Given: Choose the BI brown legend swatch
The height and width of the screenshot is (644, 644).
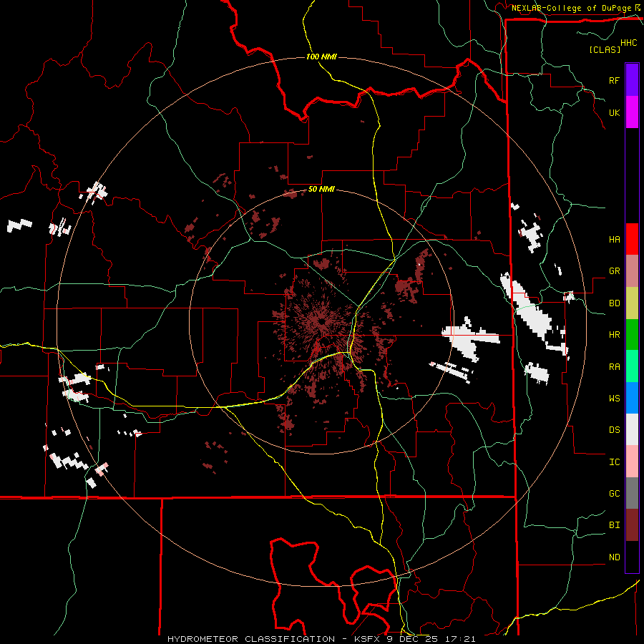Looking at the screenshot, I should pyautogui.click(x=632, y=525).
